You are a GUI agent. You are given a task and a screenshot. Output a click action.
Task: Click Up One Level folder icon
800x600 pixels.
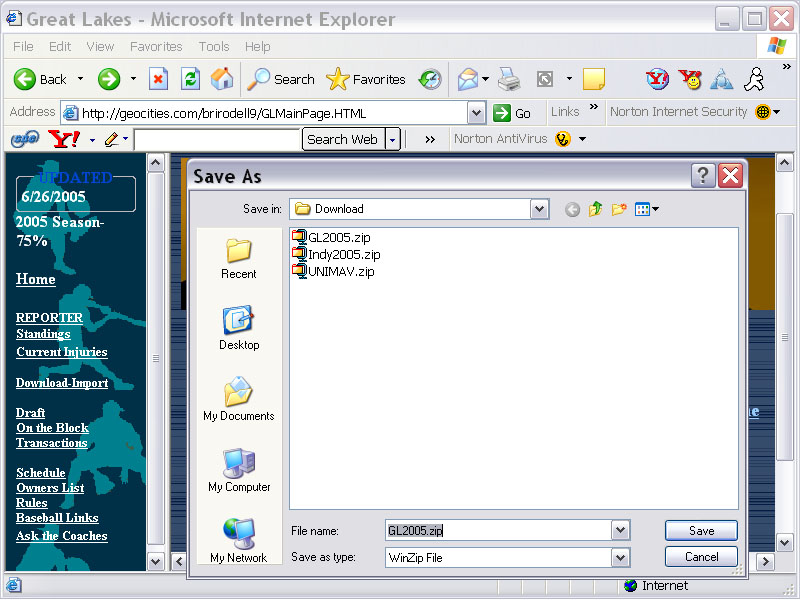[596, 209]
